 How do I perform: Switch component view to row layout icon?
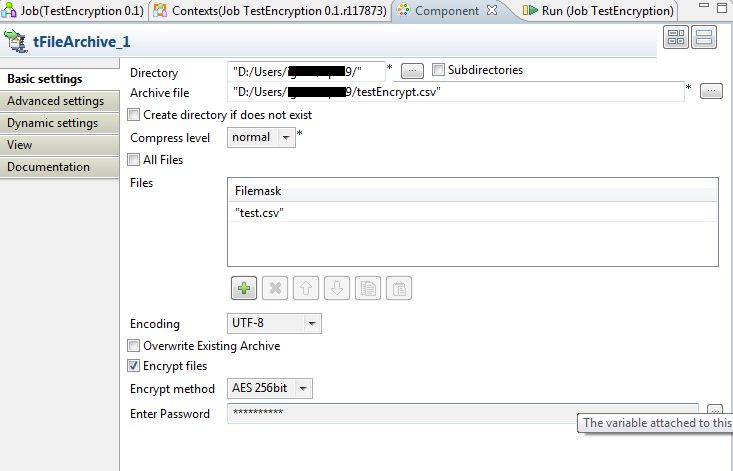pyautogui.click(x=704, y=37)
